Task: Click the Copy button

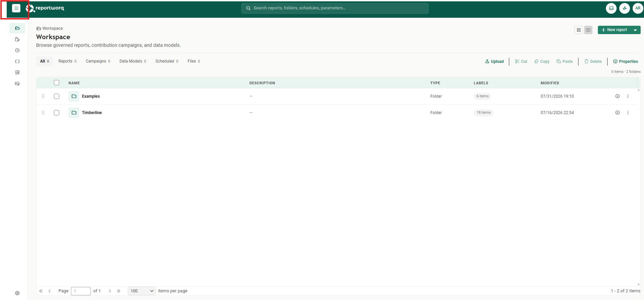Action: click(x=542, y=62)
